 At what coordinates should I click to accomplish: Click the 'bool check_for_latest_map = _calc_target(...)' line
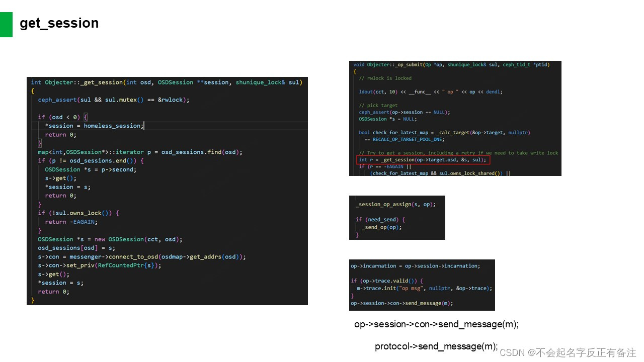pyautogui.click(x=445, y=133)
